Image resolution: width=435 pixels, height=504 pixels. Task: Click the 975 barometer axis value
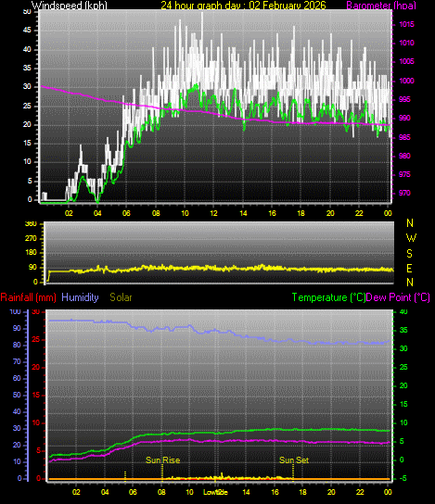(x=404, y=175)
